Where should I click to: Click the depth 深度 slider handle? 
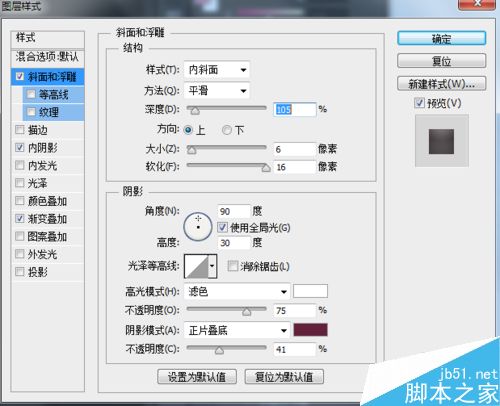(195, 110)
